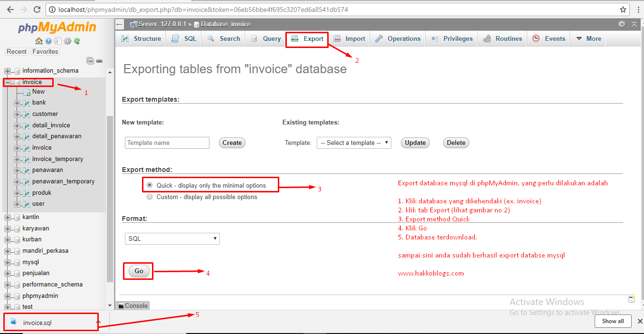Open the settings gear below the phpMyAdmin logo

(x=67, y=41)
